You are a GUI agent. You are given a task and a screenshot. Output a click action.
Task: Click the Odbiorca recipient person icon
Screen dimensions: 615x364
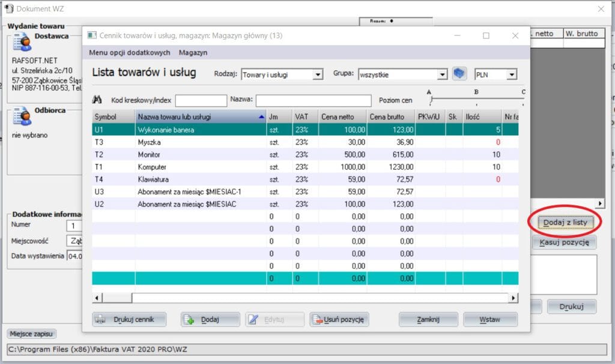(x=22, y=116)
